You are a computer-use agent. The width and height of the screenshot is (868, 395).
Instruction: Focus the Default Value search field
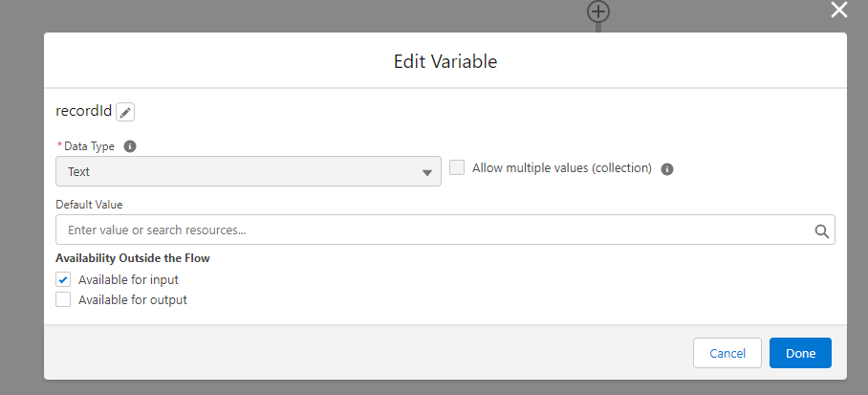(430, 230)
